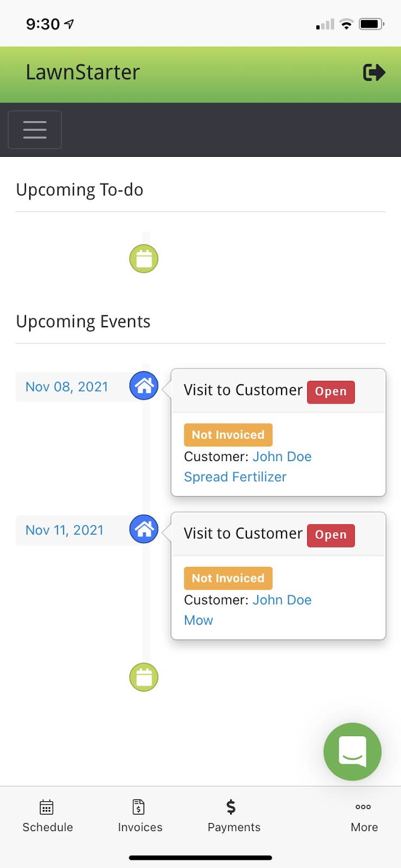
Task: Select the Nov 08, 2021 date label
Action: [67, 387]
